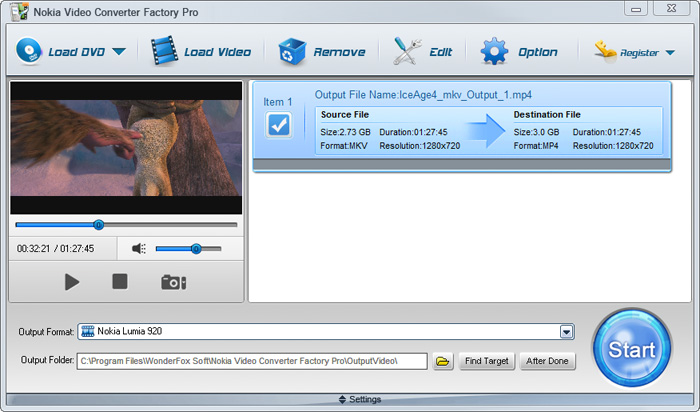
Task: Click destination Size:3.0 GB text
Action: click(x=536, y=132)
